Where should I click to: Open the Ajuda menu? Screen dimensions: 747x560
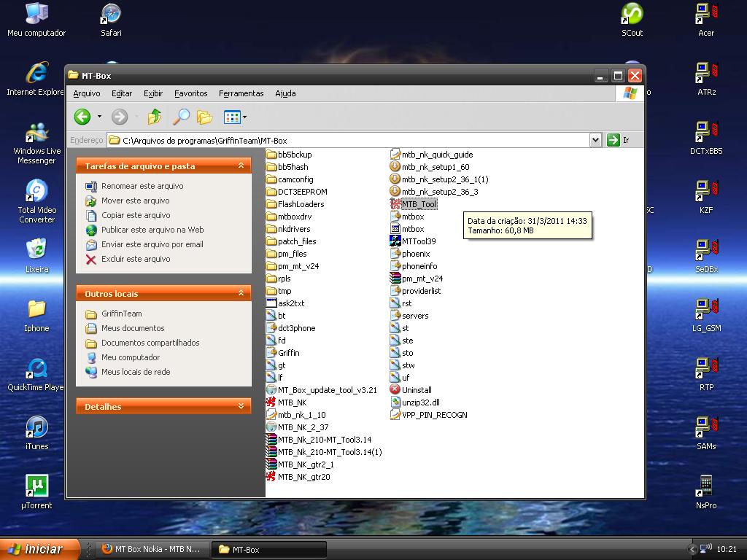tap(285, 93)
